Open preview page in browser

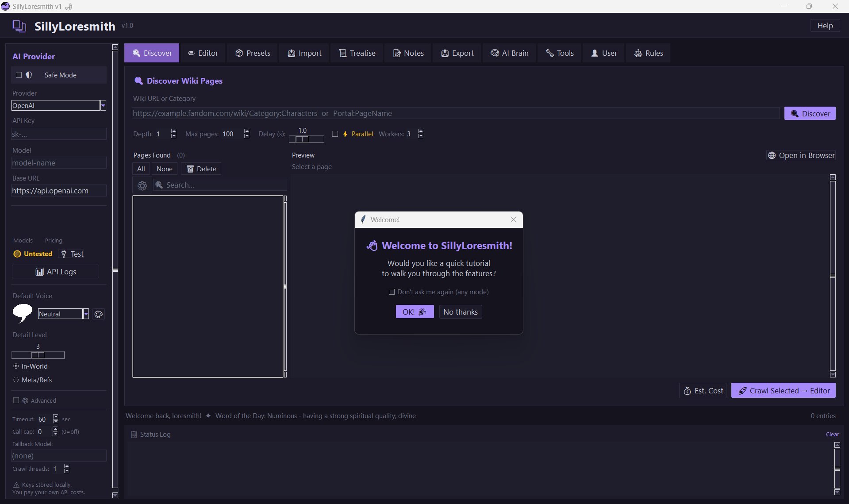point(801,155)
